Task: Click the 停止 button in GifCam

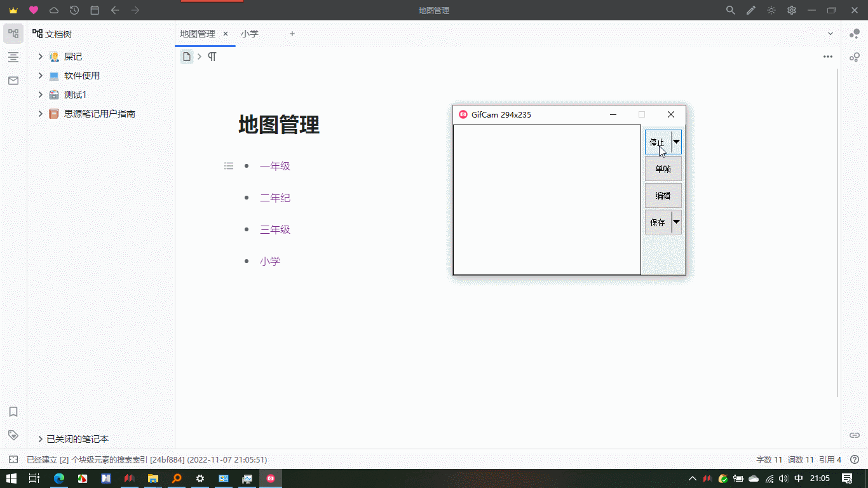Action: pyautogui.click(x=658, y=142)
